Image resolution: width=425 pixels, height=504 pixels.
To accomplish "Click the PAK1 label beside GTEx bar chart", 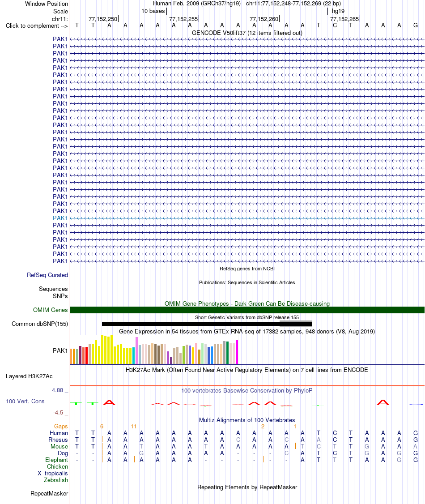I will click(60, 350).
